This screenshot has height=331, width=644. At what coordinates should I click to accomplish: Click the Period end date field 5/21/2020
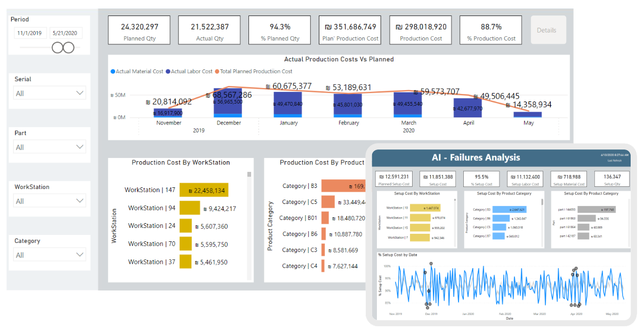66,33
